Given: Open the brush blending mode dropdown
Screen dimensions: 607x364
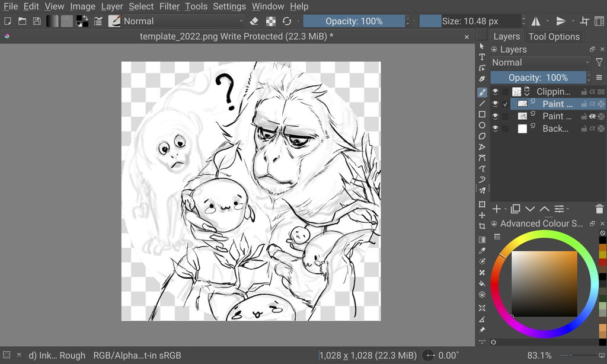Looking at the screenshot, I should click(183, 21).
